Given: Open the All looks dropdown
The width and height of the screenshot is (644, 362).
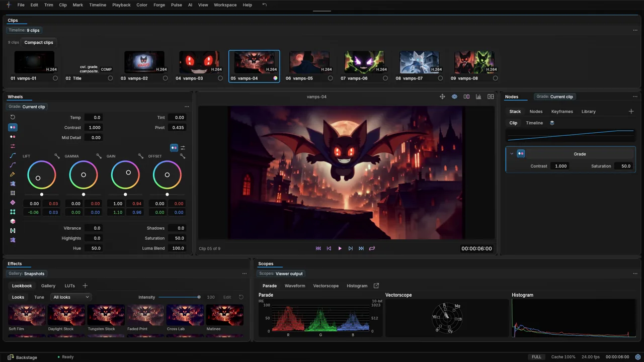Looking at the screenshot, I should 71,297.
